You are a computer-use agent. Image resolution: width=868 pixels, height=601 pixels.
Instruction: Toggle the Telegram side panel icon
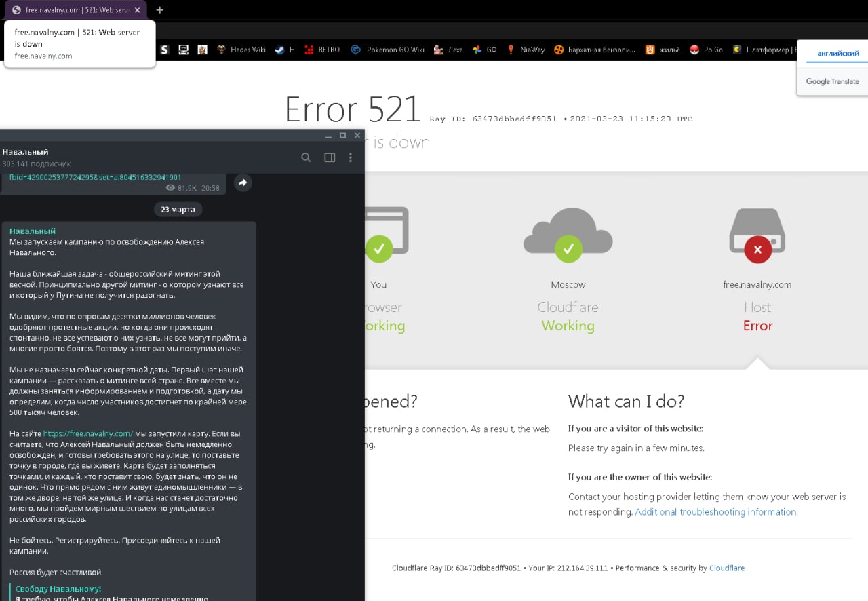(x=330, y=157)
